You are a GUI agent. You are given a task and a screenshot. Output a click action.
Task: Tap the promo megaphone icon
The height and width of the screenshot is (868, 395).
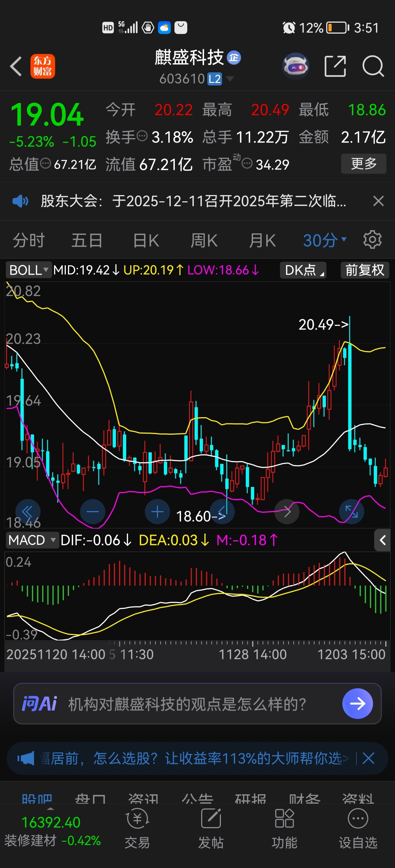coord(26,759)
